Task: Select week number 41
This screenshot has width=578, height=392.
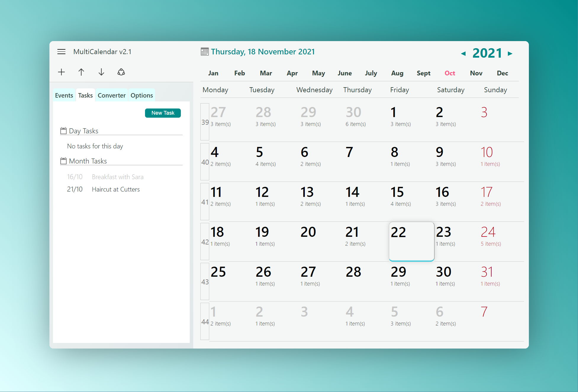Action: [205, 202]
